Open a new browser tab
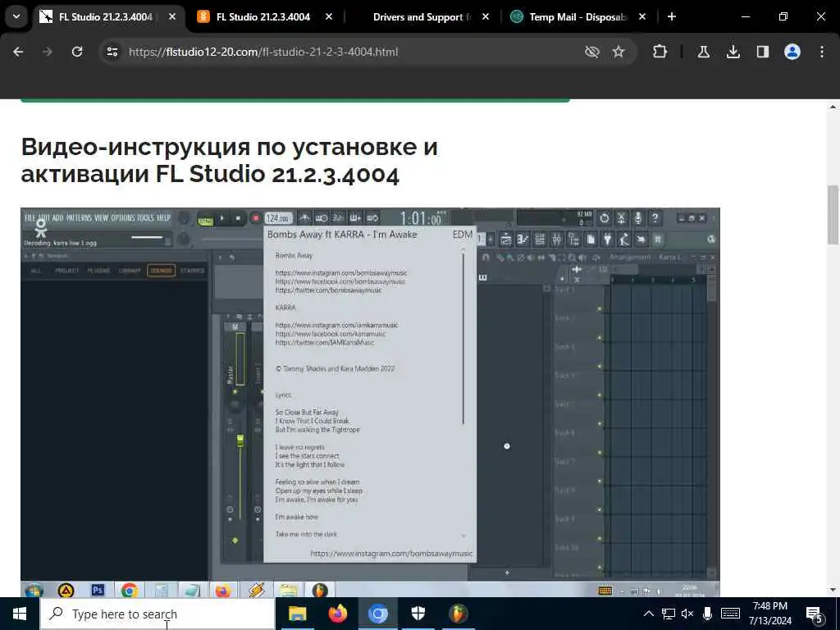 tap(672, 17)
